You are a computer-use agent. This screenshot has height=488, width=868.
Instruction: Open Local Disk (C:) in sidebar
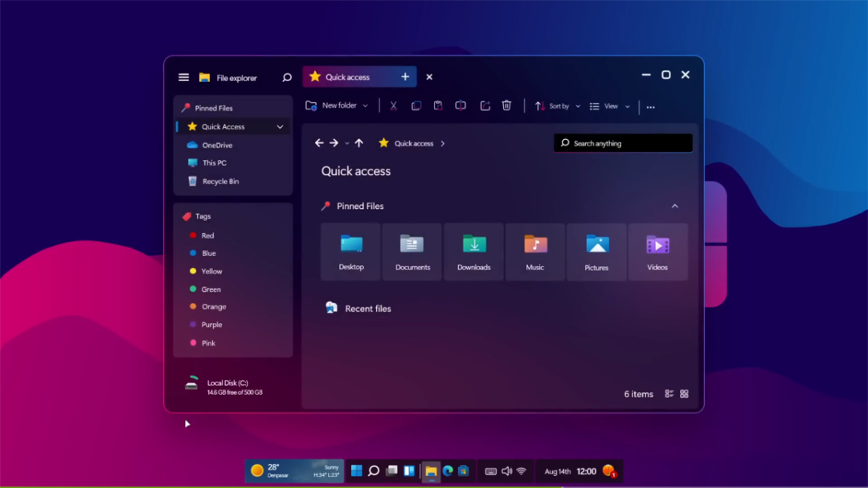tap(224, 387)
